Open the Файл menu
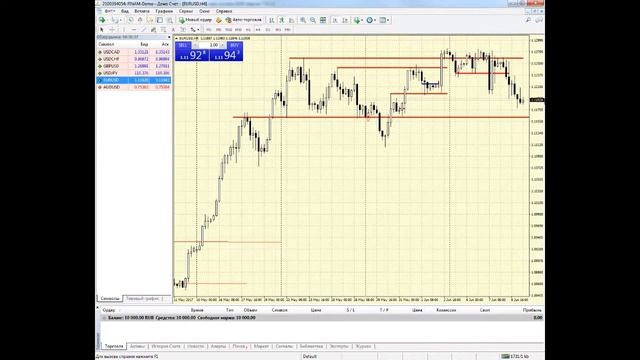 click(x=109, y=11)
